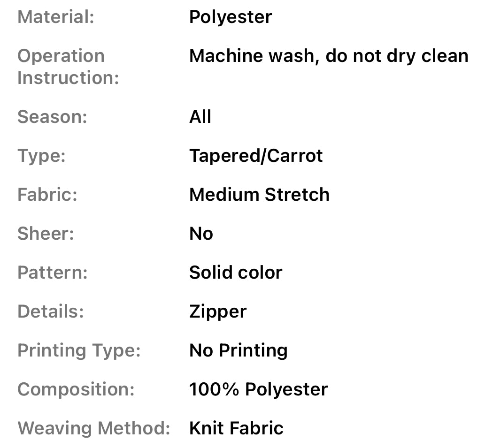This screenshot has height=448, width=485.
Task: Select the "Solid color" value
Action: tap(236, 273)
